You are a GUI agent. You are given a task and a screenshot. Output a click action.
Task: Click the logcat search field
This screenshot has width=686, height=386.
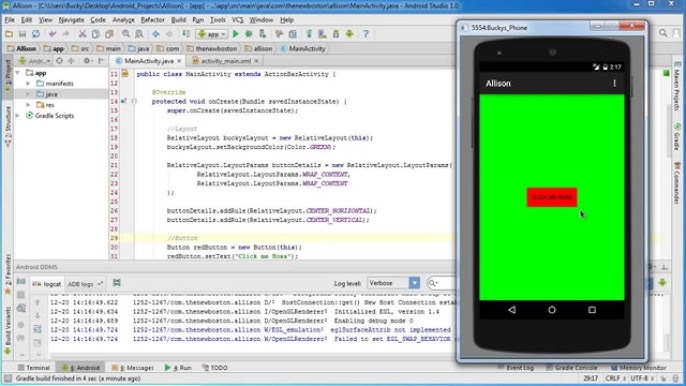[x=442, y=283]
